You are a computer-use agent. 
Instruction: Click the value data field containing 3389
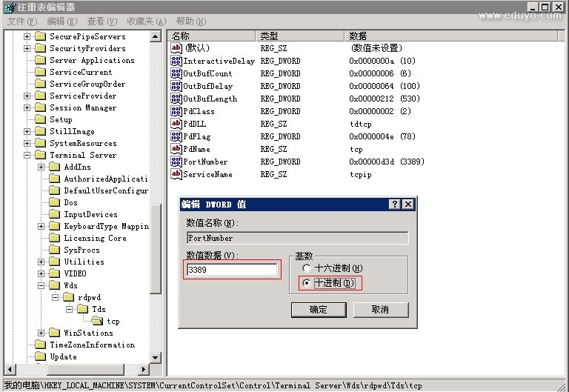click(232, 270)
